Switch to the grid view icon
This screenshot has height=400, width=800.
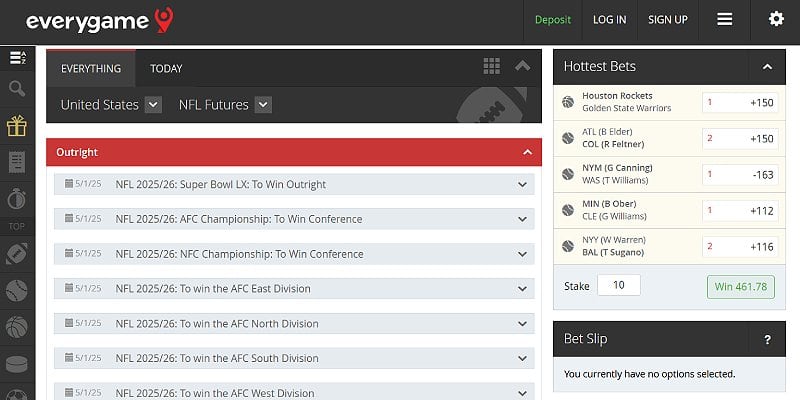tap(491, 66)
